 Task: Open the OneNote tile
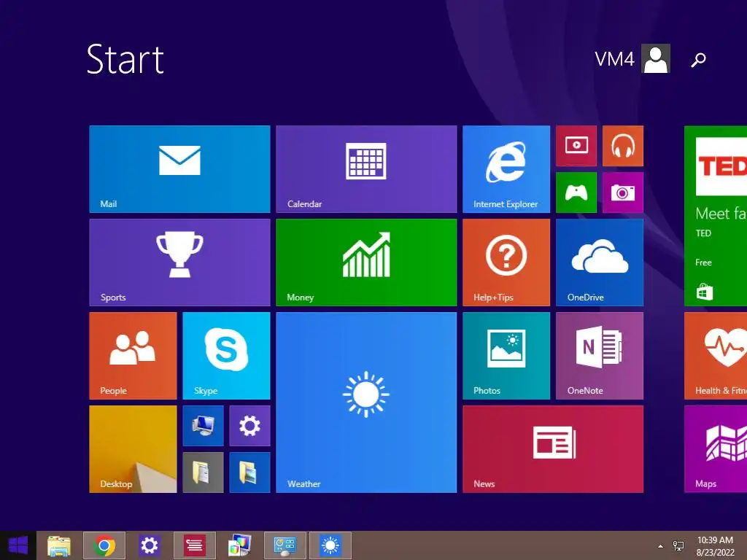pyautogui.click(x=600, y=356)
